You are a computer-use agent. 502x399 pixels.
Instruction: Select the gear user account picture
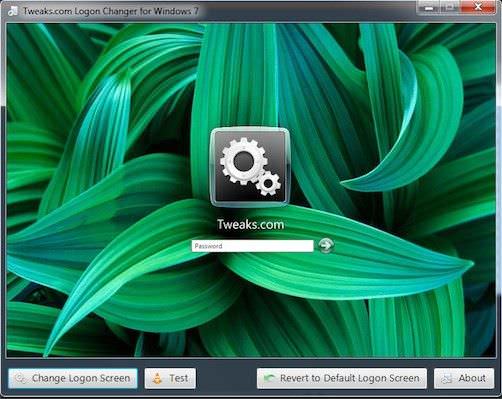[x=250, y=167]
